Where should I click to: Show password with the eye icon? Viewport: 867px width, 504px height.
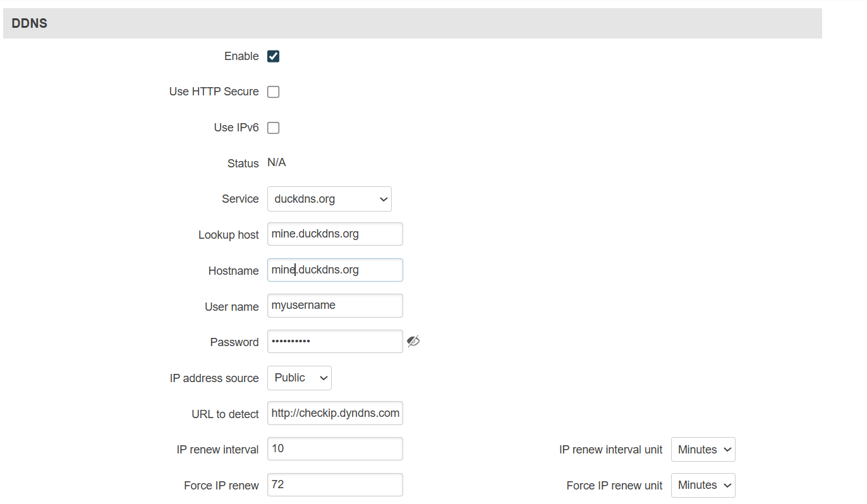click(x=413, y=342)
